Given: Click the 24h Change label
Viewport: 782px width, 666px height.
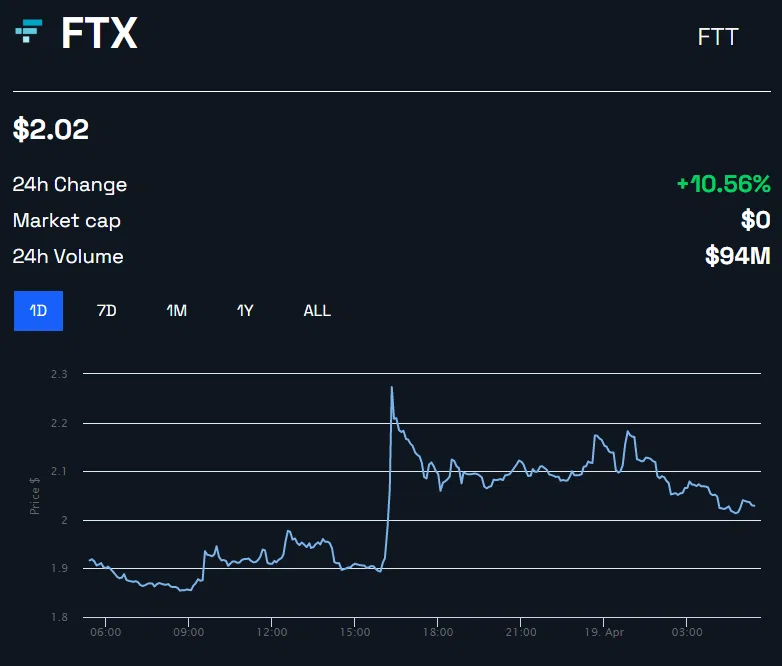Looking at the screenshot, I should pyautogui.click(x=70, y=185).
